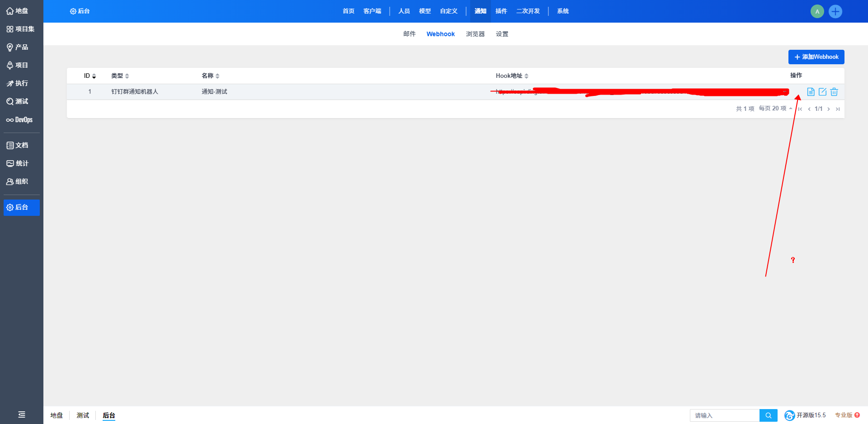868x424 pixels.
Task: Focus the 请输入 search field
Action: click(x=725, y=415)
